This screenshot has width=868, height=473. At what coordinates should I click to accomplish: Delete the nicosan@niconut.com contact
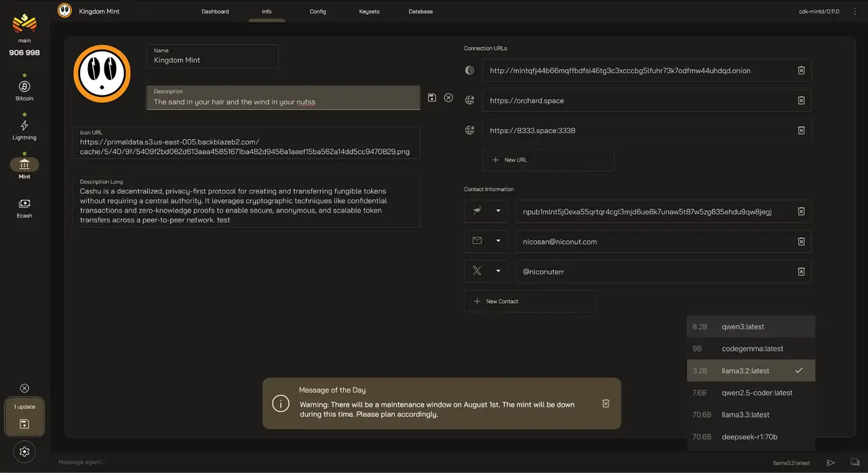click(801, 241)
